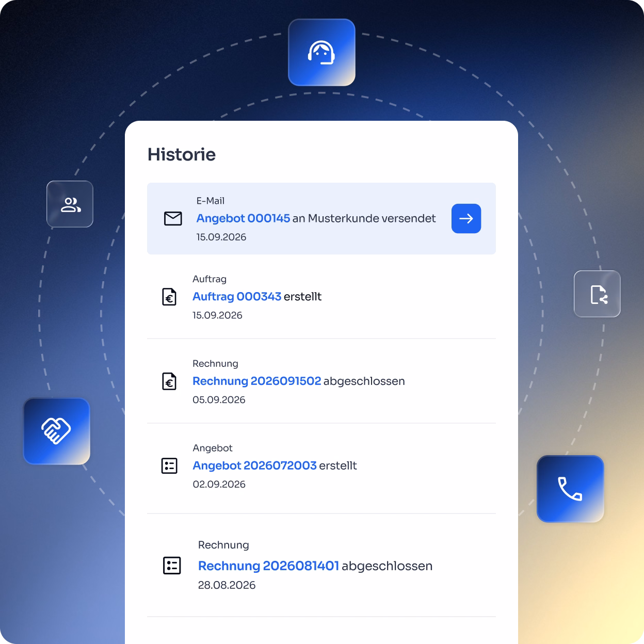
Task: Click the phone call icon tile
Action: click(570, 489)
